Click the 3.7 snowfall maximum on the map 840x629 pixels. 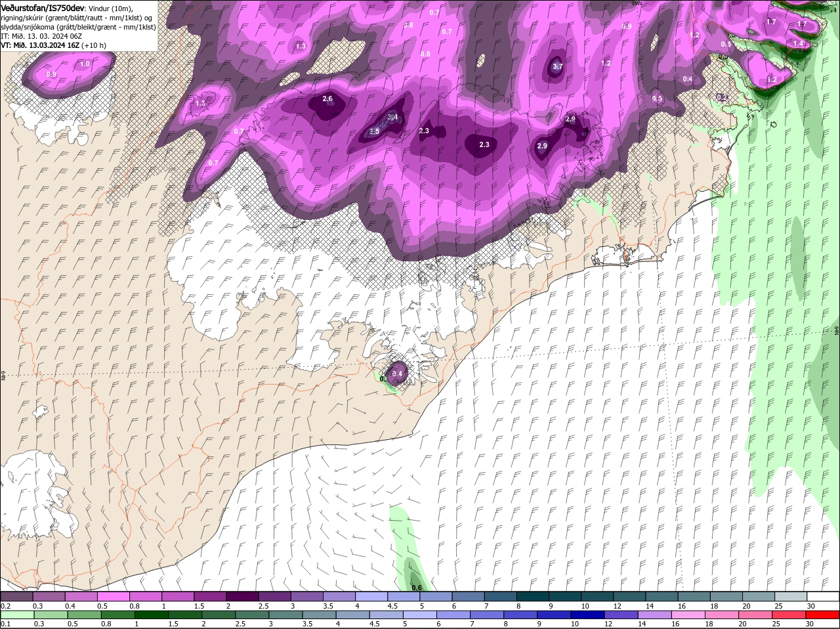point(558,67)
